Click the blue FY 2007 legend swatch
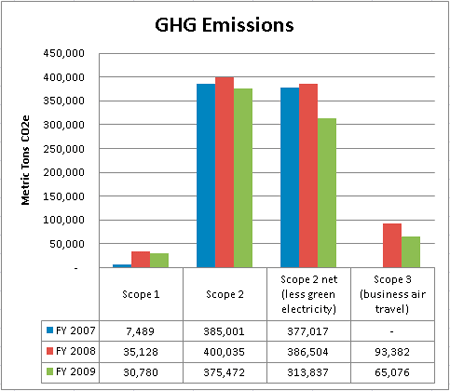The height and width of the screenshot is (391, 450). click(50, 330)
